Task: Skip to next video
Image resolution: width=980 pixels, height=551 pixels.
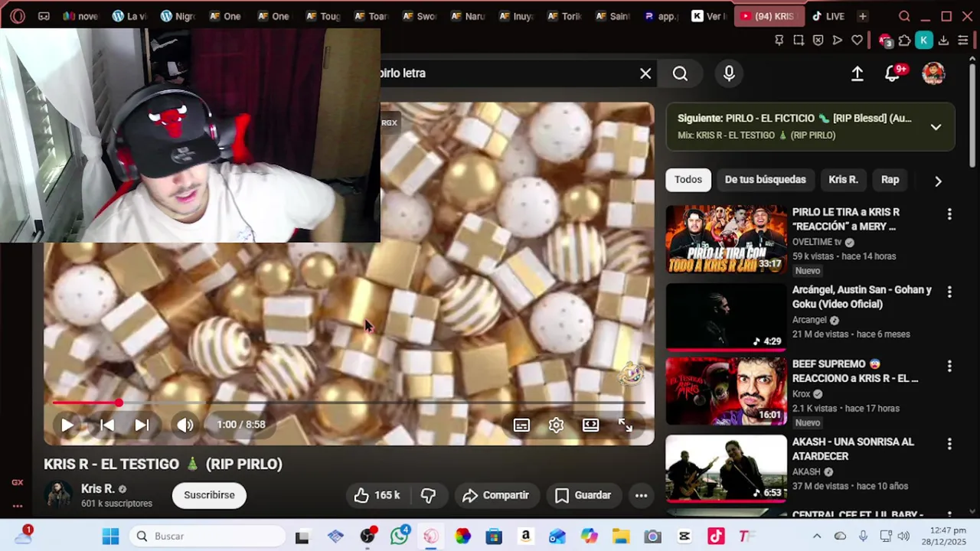Action: [x=142, y=425]
